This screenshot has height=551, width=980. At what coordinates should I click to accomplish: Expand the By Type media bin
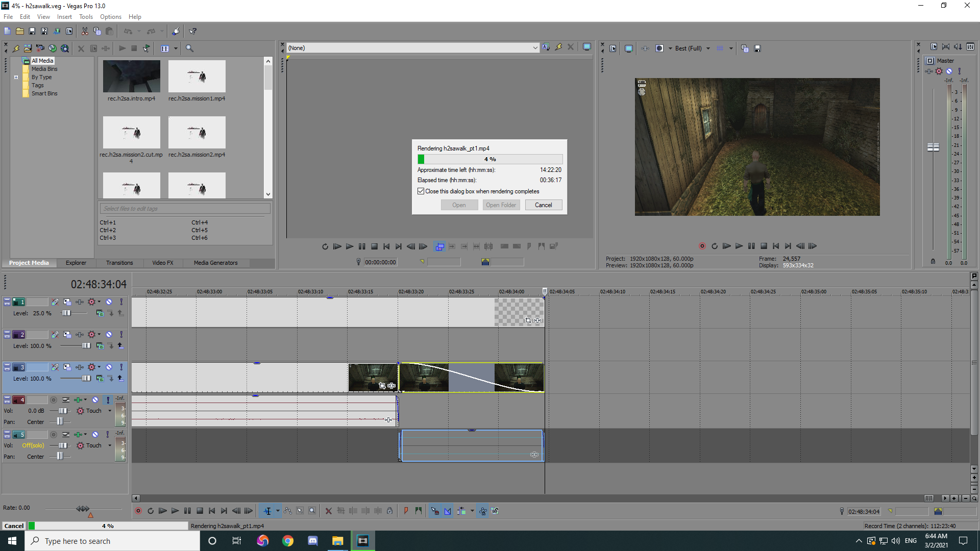[x=16, y=78]
